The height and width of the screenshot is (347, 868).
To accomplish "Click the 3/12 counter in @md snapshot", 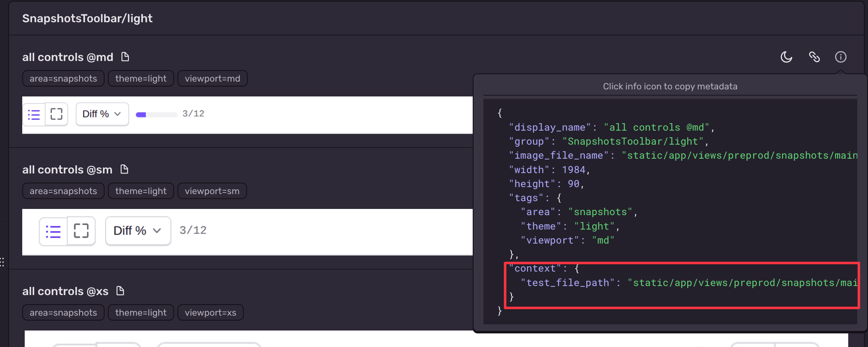I will [x=194, y=113].
